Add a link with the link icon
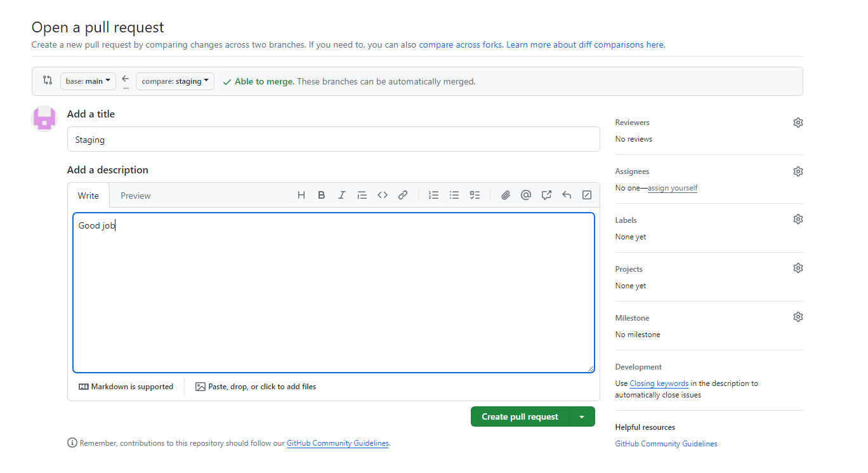The image size is (868, 473). [403, 196]
